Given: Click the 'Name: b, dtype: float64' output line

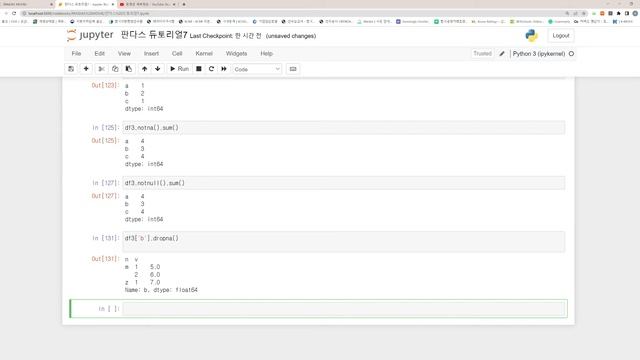Looking at the screenshot, I should [161, 290].
